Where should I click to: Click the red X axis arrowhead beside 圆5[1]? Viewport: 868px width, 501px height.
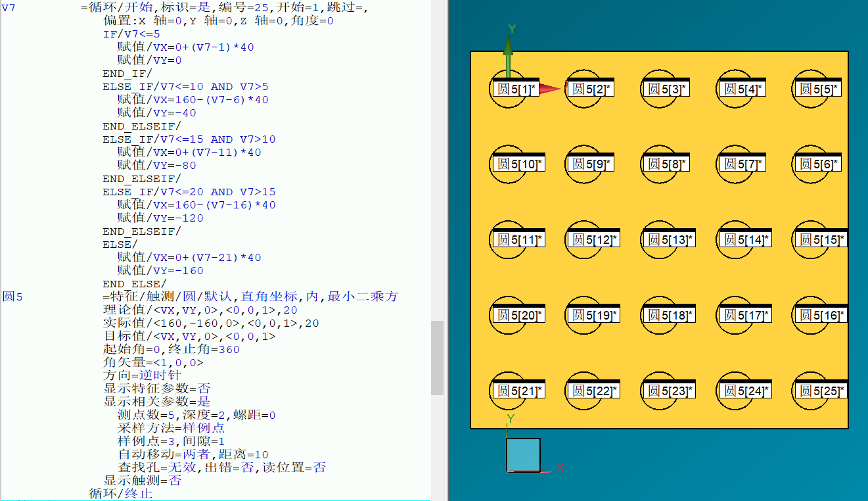(x=554, y=89)
